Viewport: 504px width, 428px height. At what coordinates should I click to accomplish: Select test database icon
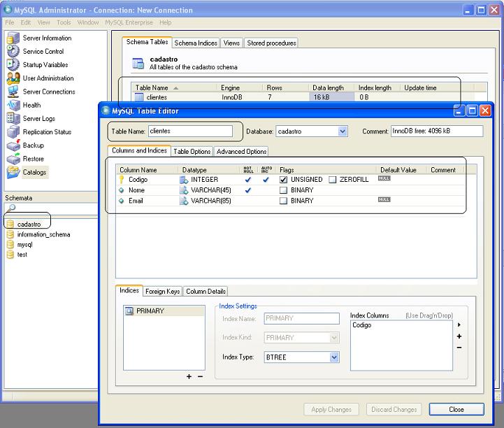click(x=10, y=255)
